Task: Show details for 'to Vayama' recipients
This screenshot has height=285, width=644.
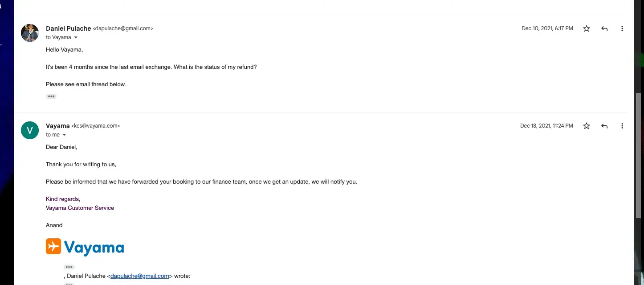Action: [x=76, y=37]
